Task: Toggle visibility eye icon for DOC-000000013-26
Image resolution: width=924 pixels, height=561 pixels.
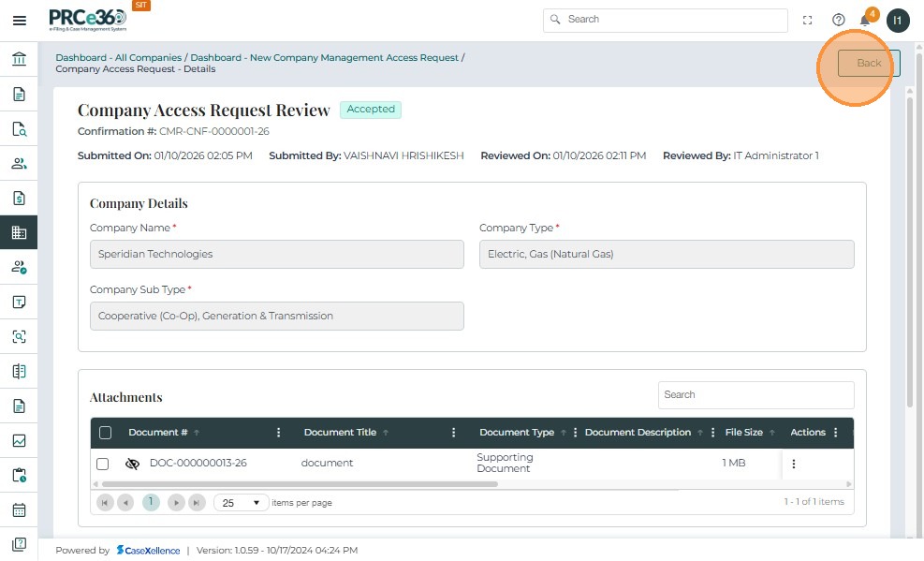Action: click(x=132, y=464)
